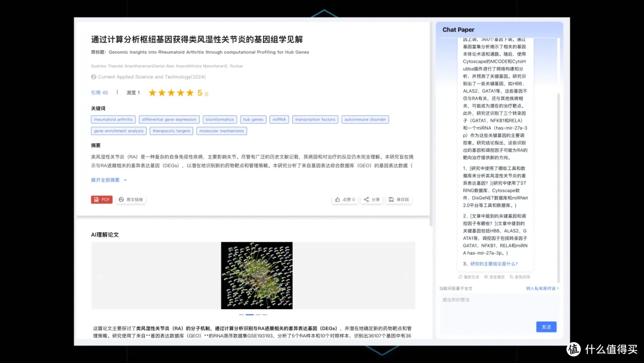This screenshot has width=644, height=363.
Task: Open the 引用 45 citations link
Action: (x=100, y=93)
